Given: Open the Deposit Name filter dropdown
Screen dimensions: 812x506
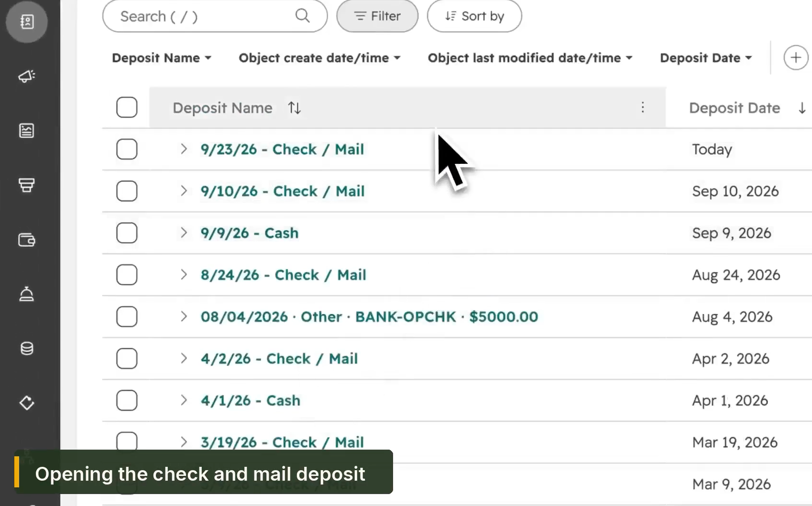Looking at the screenshot, I should 162,58.
